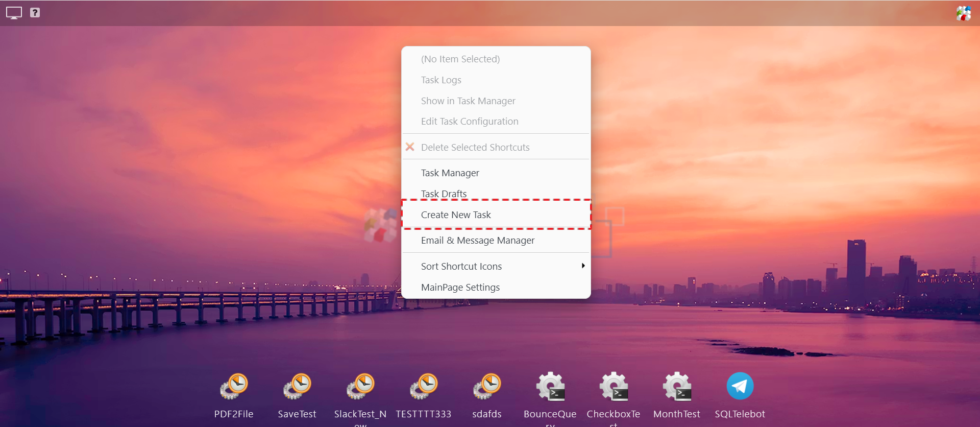Open the SaveTest task shortcut icon
The width and height of the screenshot is (980, 427).
click(297, 387)
